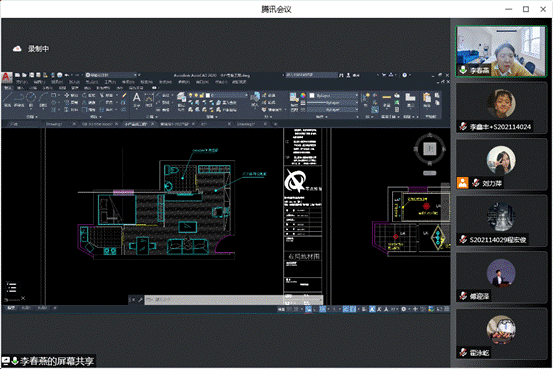Select the Circle drawing tool
Viewport: 553px width, 369px height.
coord(31,99)
